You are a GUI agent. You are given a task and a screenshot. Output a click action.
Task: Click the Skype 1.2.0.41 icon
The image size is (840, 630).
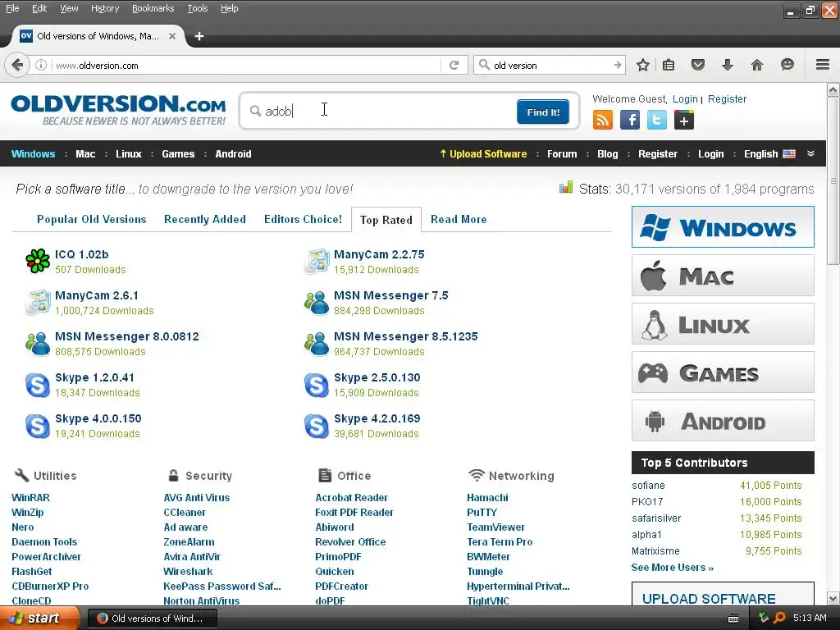tap(38, 385)
